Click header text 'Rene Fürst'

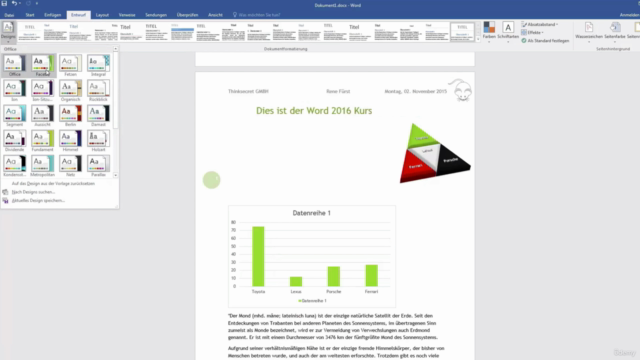coord(338,91)
